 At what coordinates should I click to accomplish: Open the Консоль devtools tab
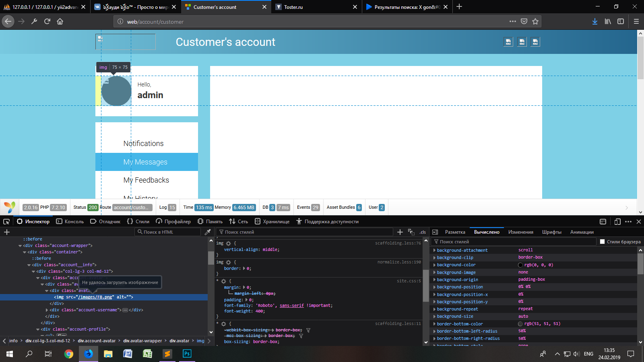coord(70,222)
